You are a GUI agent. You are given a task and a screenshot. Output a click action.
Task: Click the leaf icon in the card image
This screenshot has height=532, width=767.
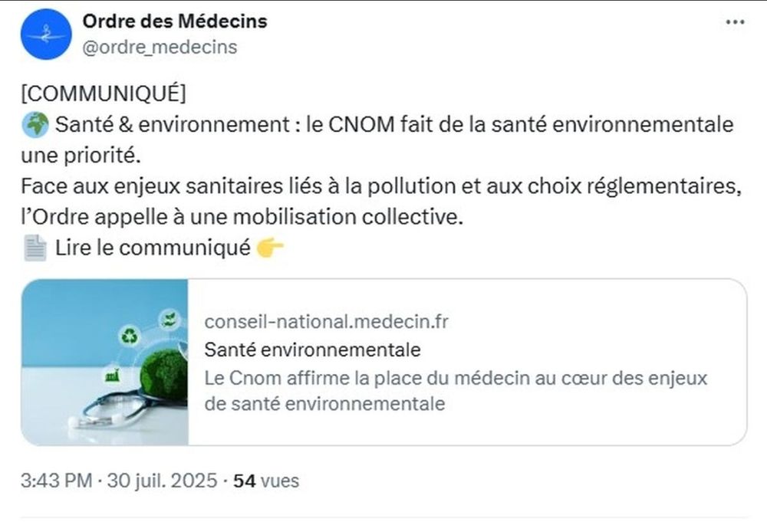[x=170, y=320]
